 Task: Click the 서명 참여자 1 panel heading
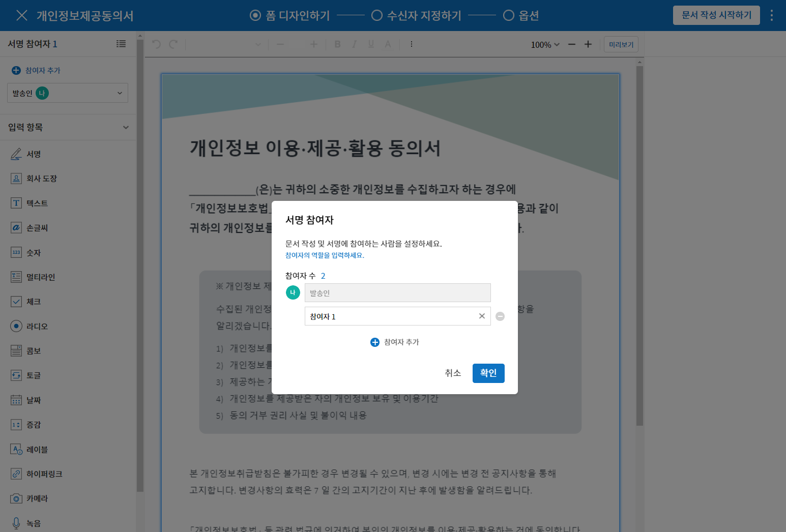point(33,44)
